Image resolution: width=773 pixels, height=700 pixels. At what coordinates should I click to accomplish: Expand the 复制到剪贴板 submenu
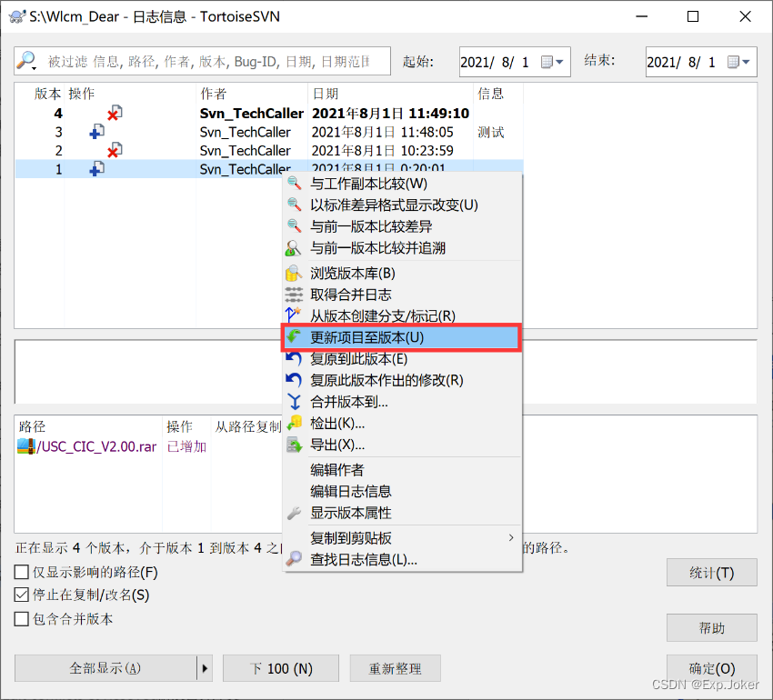pyautogui.click(x=511, y=538)
